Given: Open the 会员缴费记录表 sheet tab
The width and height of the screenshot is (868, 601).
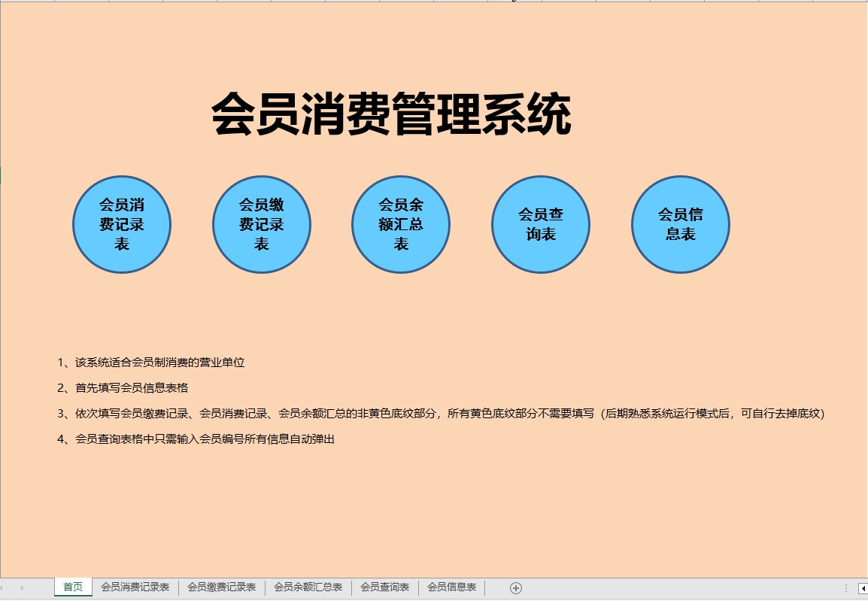Looking at the screenshot, I should tap(222, 587).
